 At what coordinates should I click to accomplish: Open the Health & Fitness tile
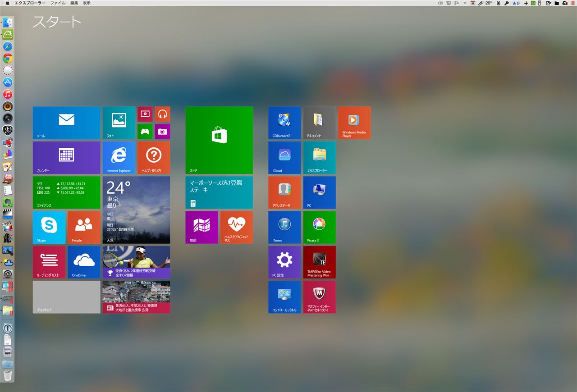pos(237,228)
